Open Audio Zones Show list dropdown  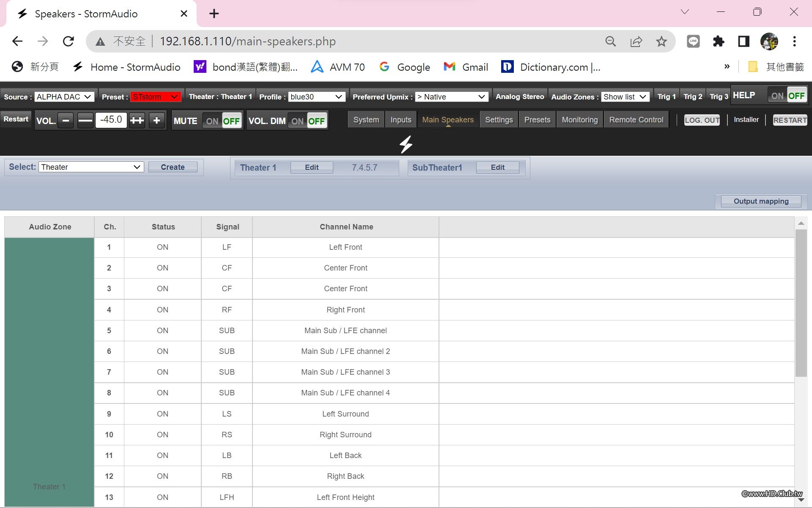coord(625,97)
